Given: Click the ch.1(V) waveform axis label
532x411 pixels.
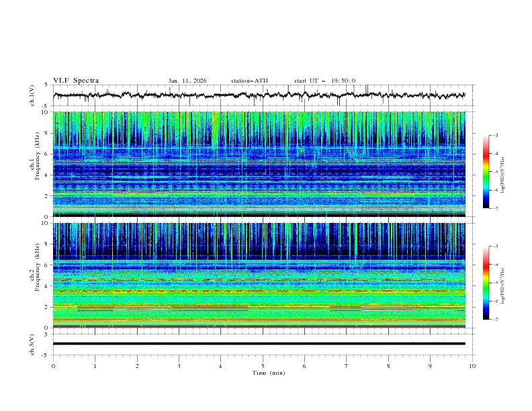Looking at the screenshot, I should point(32,95).
